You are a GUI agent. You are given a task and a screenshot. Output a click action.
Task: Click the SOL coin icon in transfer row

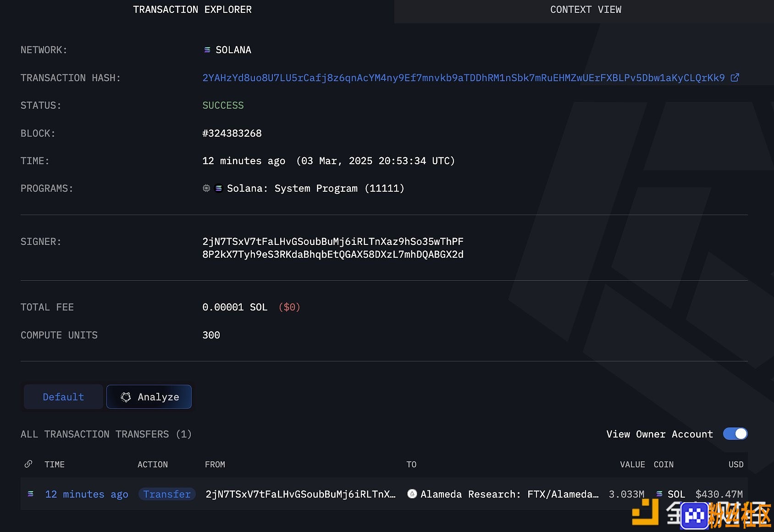659,494
